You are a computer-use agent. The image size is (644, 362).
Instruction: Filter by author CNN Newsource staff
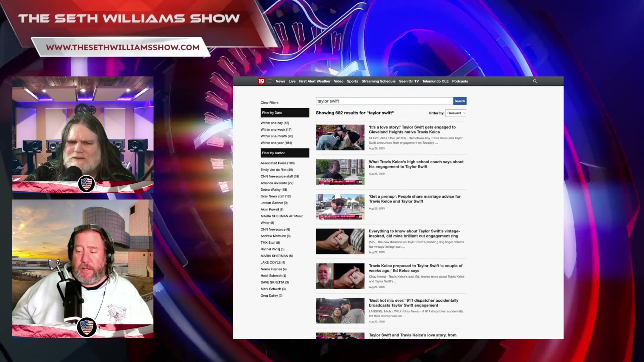280,176
